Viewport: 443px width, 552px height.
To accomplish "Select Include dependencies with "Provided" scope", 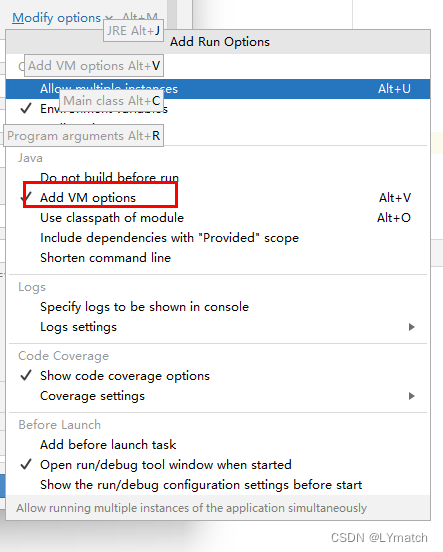I will (218, 238).
